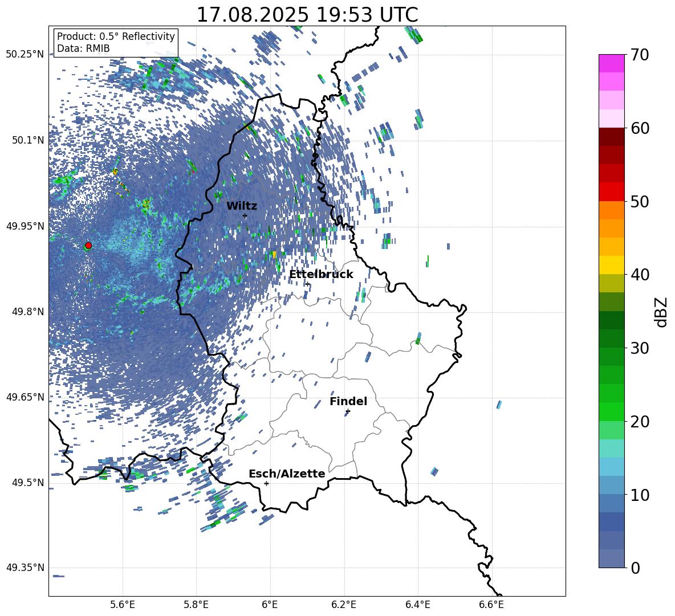This screenshot has width=675, height=616.
Task: Click the 49.35°N latitude label
Action: click(25, 568)
